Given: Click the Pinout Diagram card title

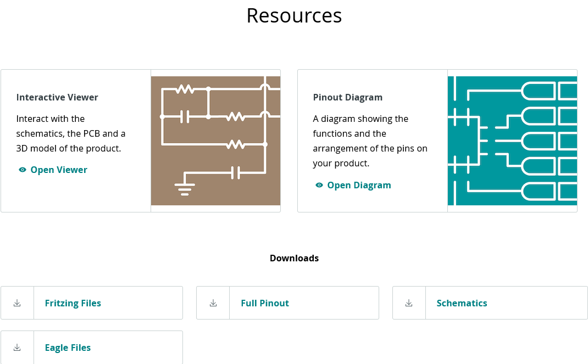Looking at the screenshot, I should 348,97.
